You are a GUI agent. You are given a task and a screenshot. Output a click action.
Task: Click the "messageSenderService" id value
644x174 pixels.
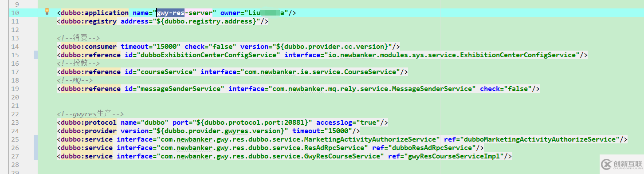coord(179,89)
